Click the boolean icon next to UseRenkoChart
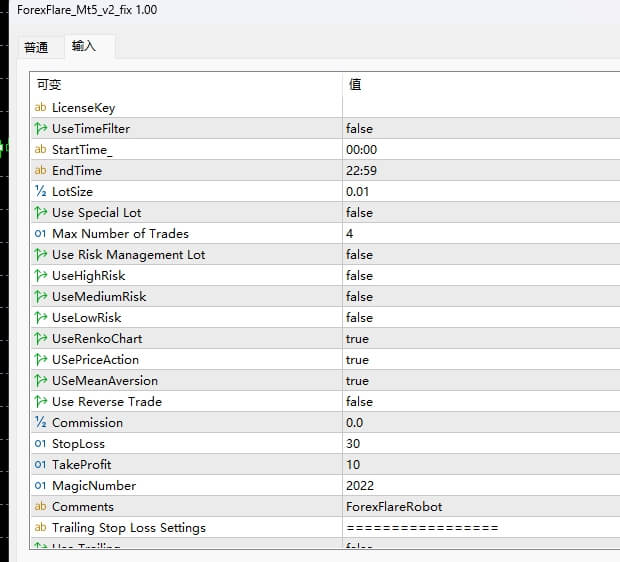The height and width of the screenshot is (562, 620). tap(41, 339)
